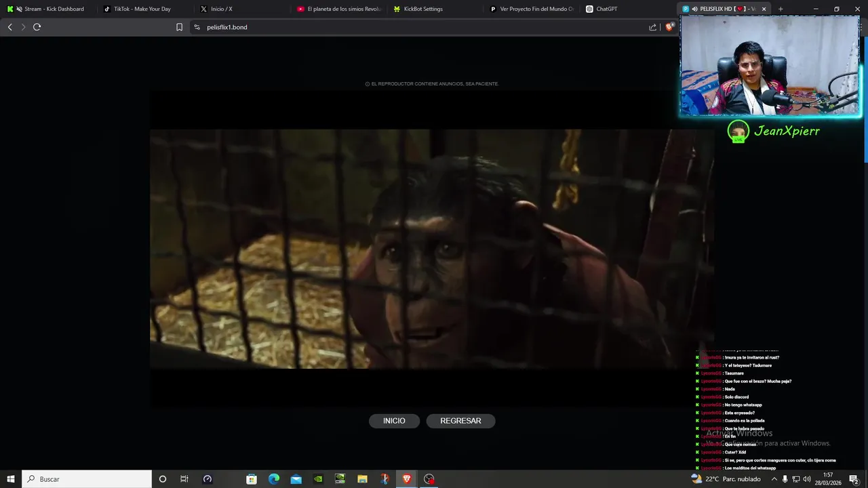868x488 pixels.
Task: Click the share icon in the address bar
Action: point(652,27)
